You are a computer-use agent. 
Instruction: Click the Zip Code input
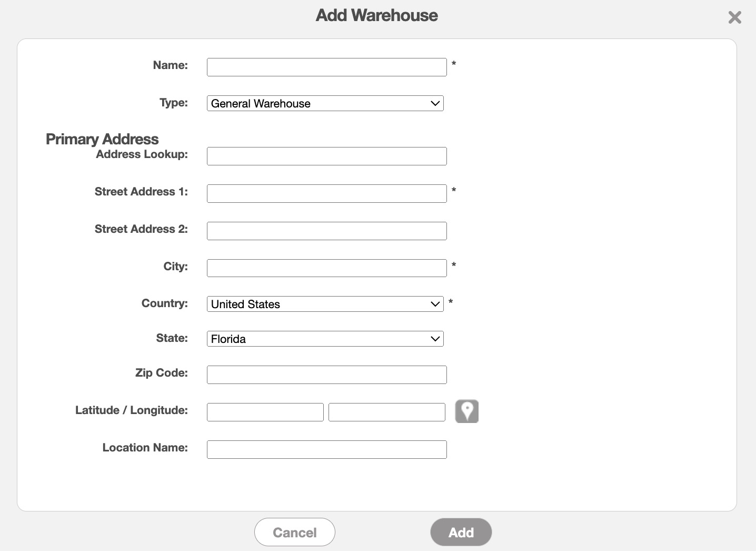click(x=326, y=375)
